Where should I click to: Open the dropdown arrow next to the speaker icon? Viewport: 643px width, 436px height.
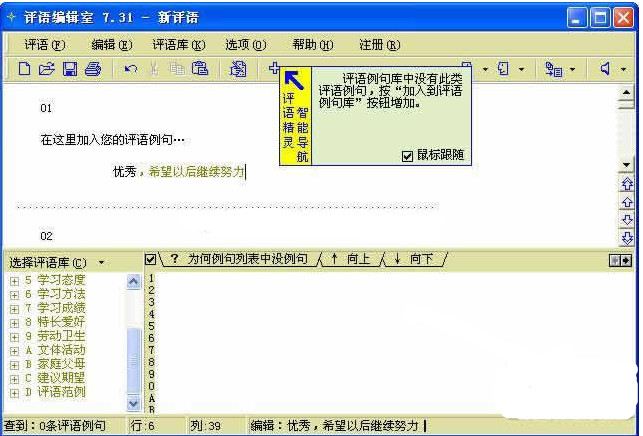coord(624,69)
